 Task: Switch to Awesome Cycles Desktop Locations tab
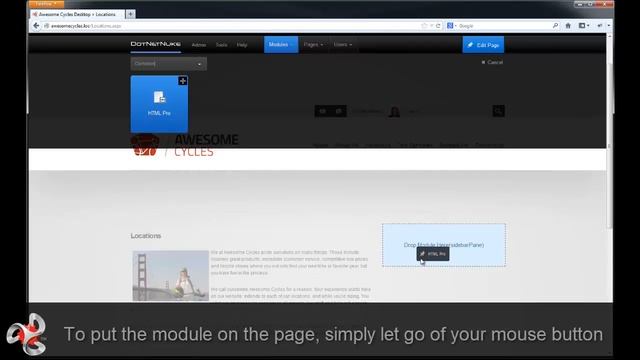[77, 14]
